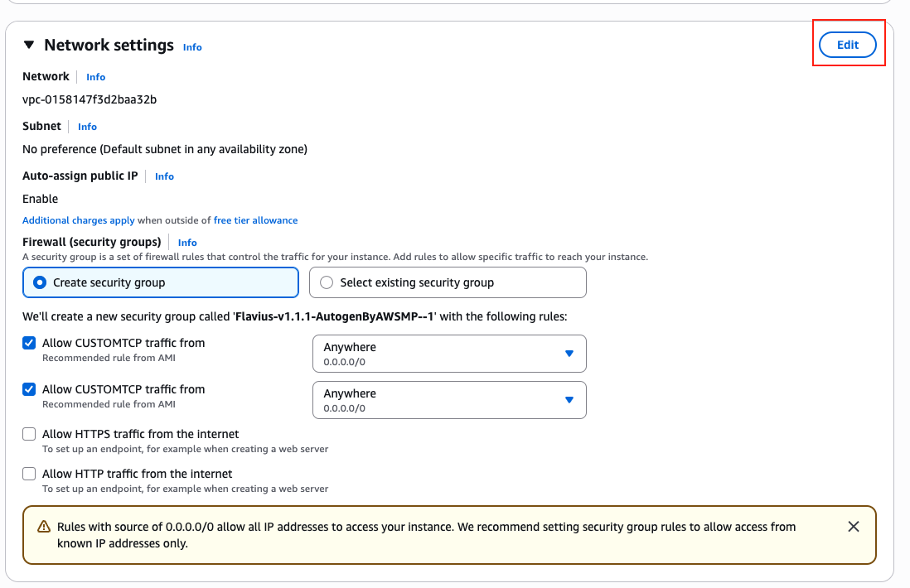Screen dimensions: 910x588
Task: Click the warning triangle icon in banner
Action: [44, 528]
